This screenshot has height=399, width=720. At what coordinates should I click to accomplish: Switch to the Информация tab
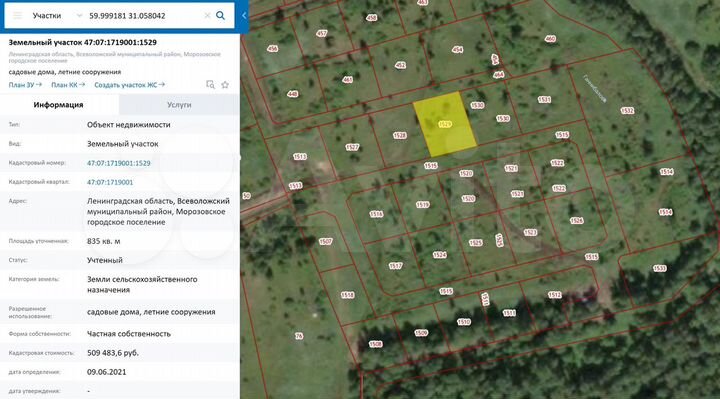coord(59,105)
